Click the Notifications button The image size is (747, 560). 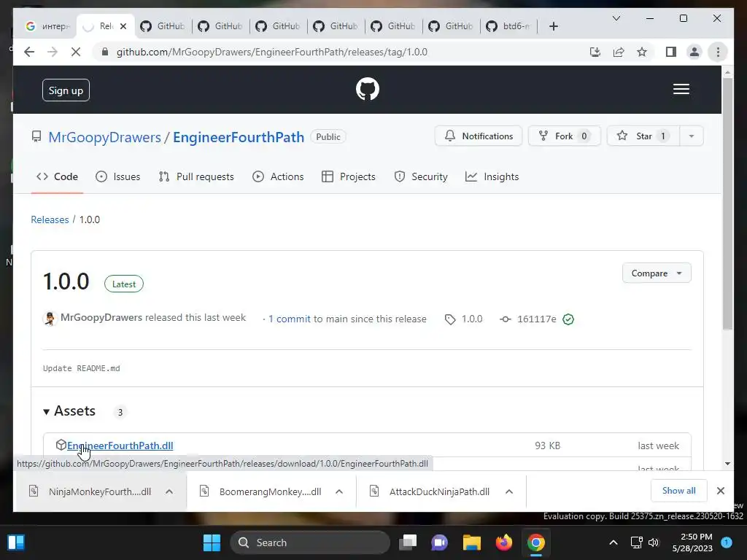click(479, 136)
